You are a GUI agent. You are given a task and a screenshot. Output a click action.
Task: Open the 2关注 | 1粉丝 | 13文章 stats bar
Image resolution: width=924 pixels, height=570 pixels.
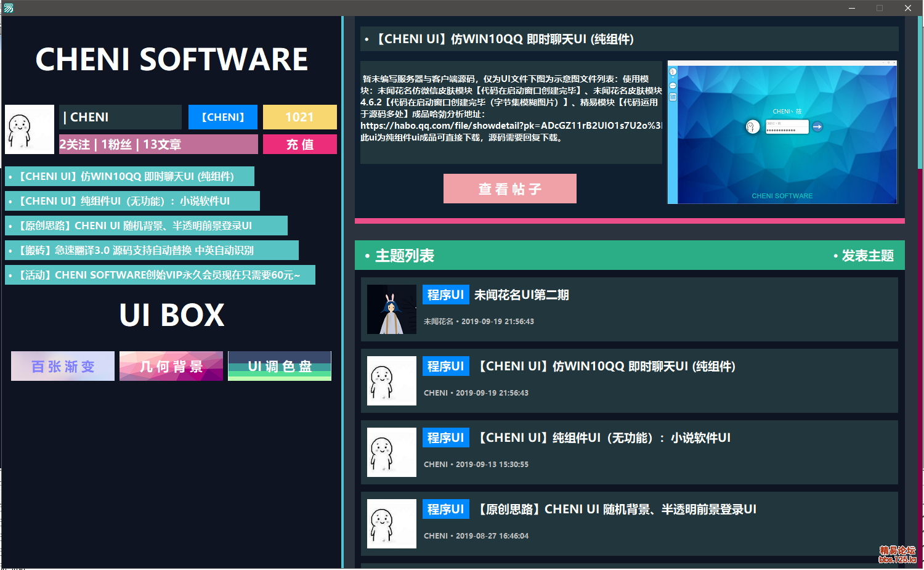(158, 144)
